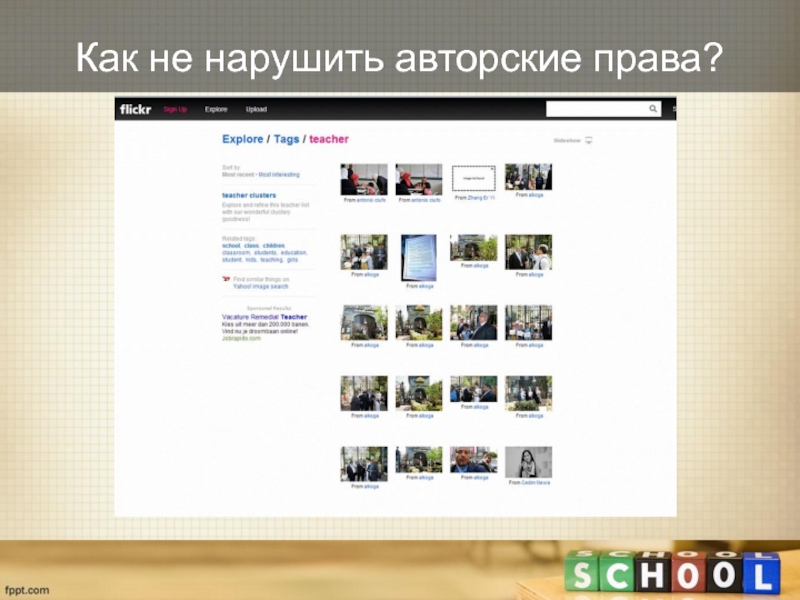Screen dimensions: 800x600
Task: Click the 'Explore' breadcrumb heading link
Action: [243, 139]
